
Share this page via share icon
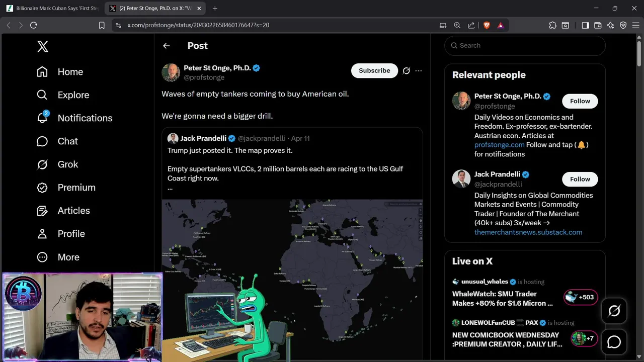[x=471, y=25]
